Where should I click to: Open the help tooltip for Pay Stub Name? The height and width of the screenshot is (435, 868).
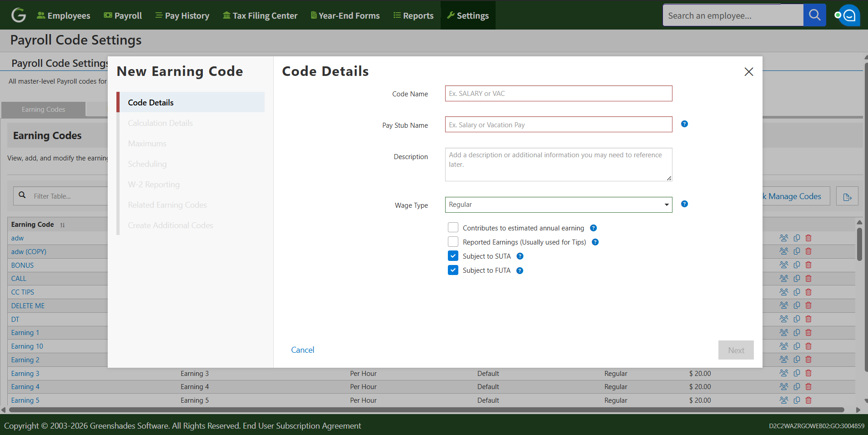(x=684, y=124)
